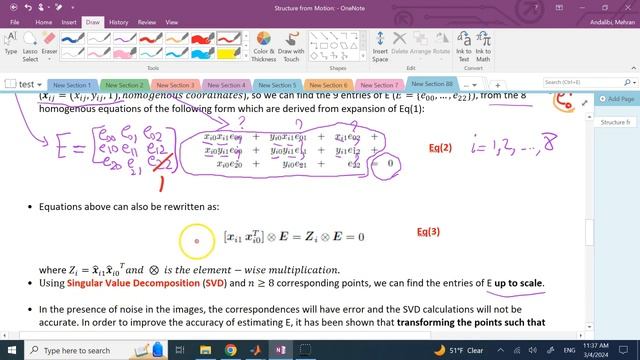640x360 pixels.
Task: Open New Section 4 tab
Action: pyautogui.click(x=226, y=85)
